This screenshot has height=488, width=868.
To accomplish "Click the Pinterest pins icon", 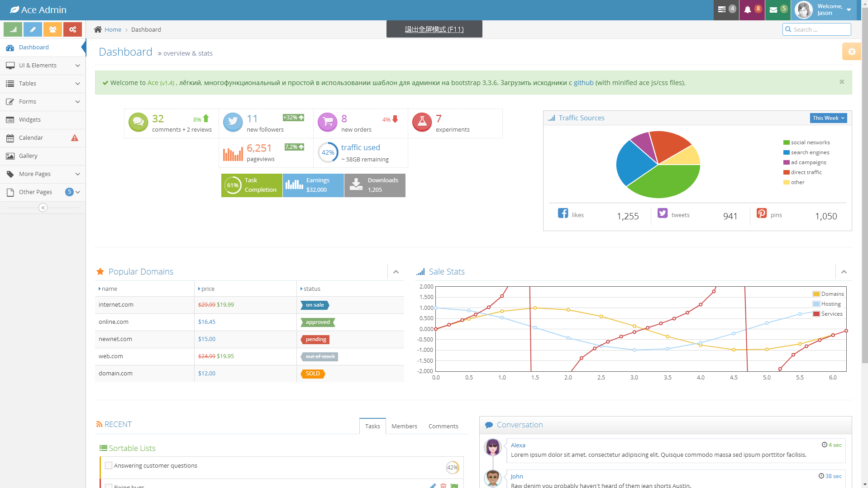I will tap(762, 213).
